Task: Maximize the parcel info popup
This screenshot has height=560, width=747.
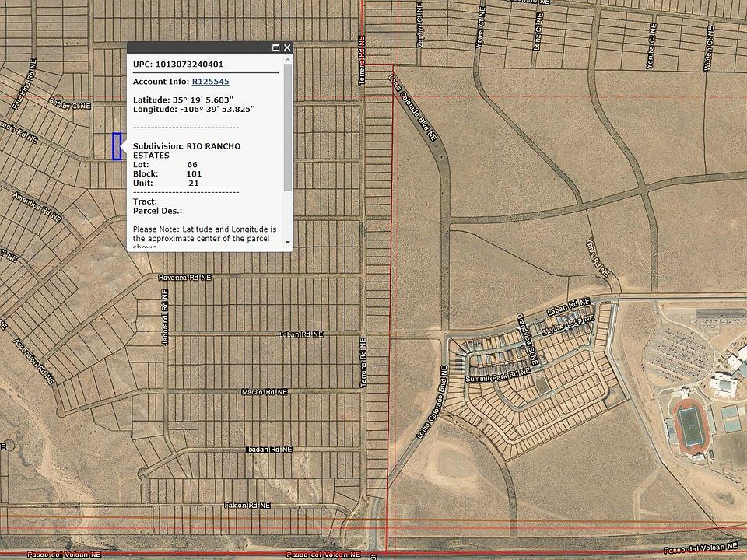Action: (275, 47)
